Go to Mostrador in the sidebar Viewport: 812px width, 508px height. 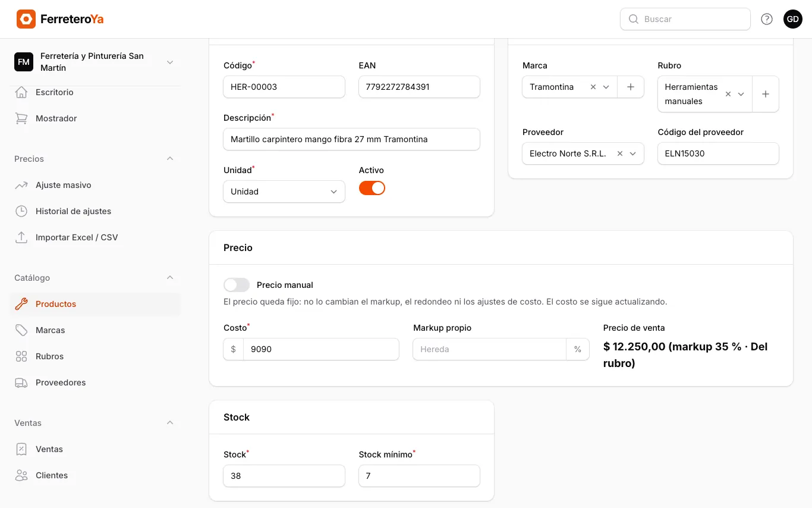click(95, 118)
